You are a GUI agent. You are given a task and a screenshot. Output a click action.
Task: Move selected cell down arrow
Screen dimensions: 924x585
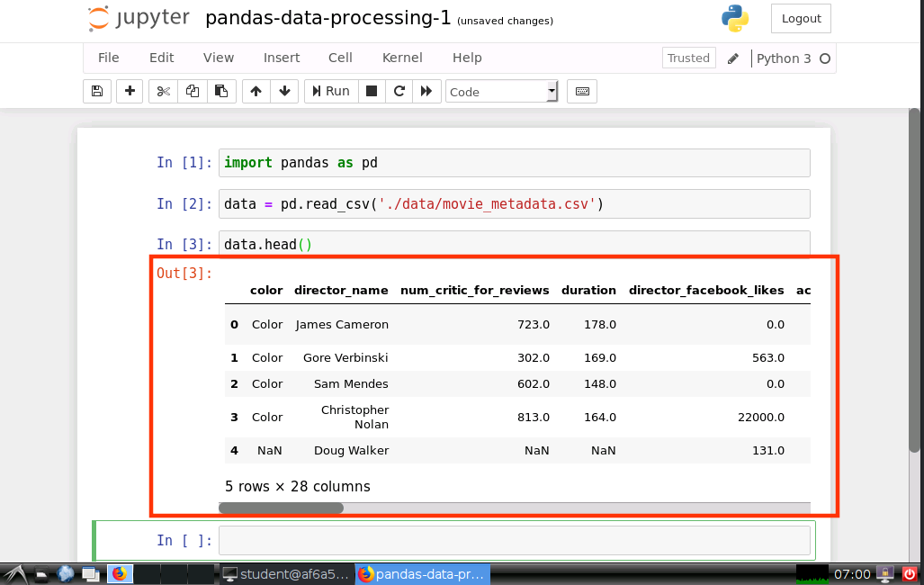284,92
